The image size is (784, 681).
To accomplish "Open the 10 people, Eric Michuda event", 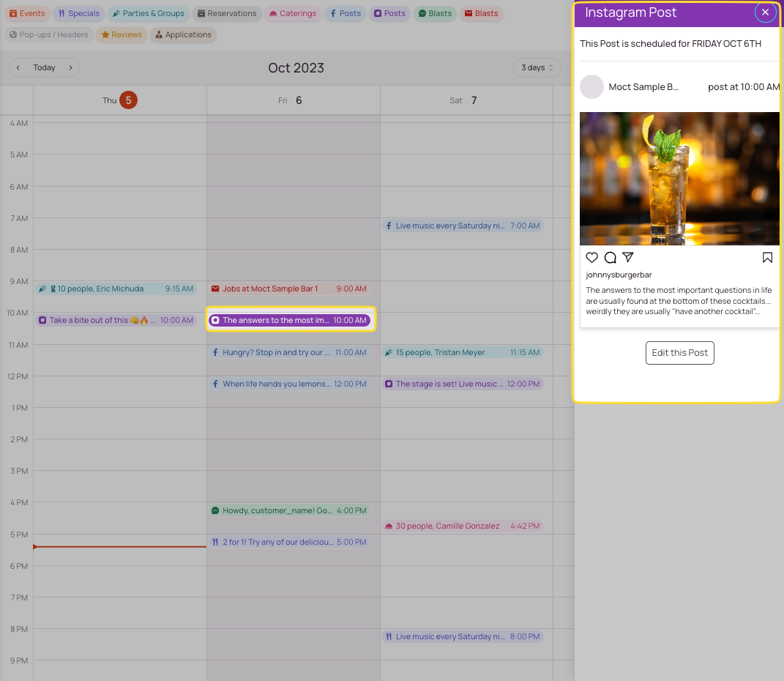I will (116, 289).
